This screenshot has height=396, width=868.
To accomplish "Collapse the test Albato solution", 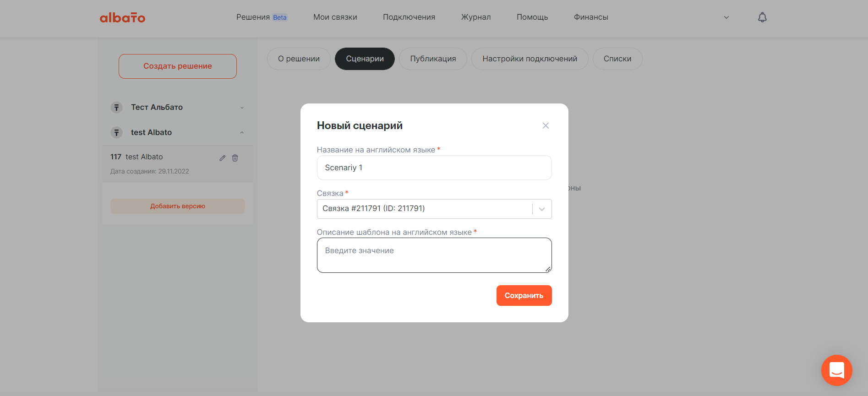I will click(242, 133).
